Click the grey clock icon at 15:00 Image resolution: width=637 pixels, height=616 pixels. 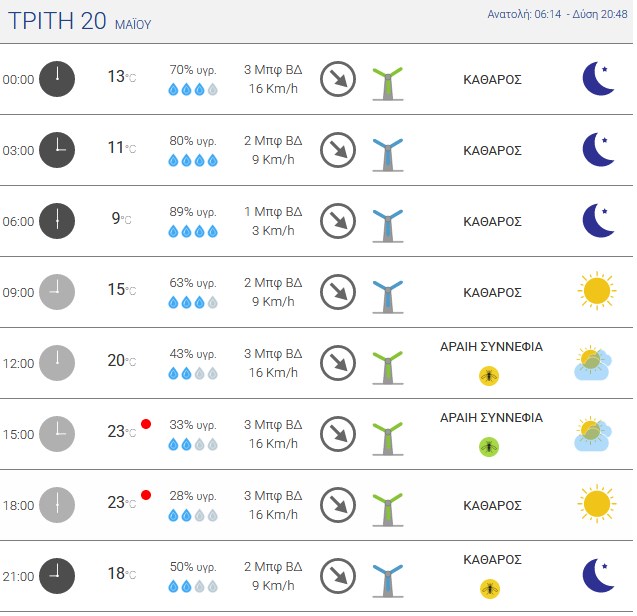57,434
